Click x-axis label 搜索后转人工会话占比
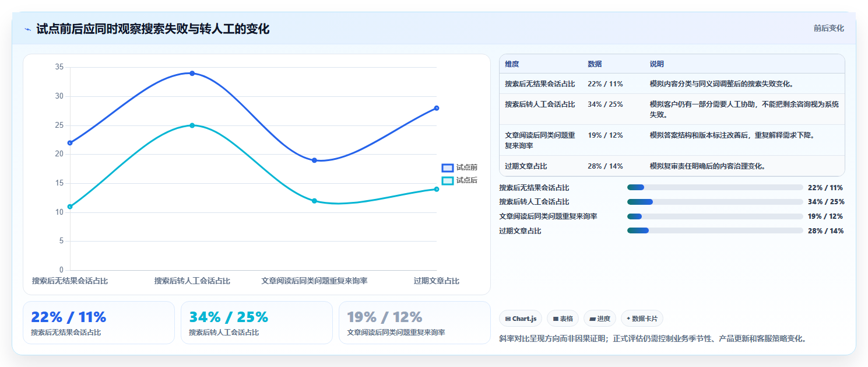The image size is (868, 367). click(192, 281)
